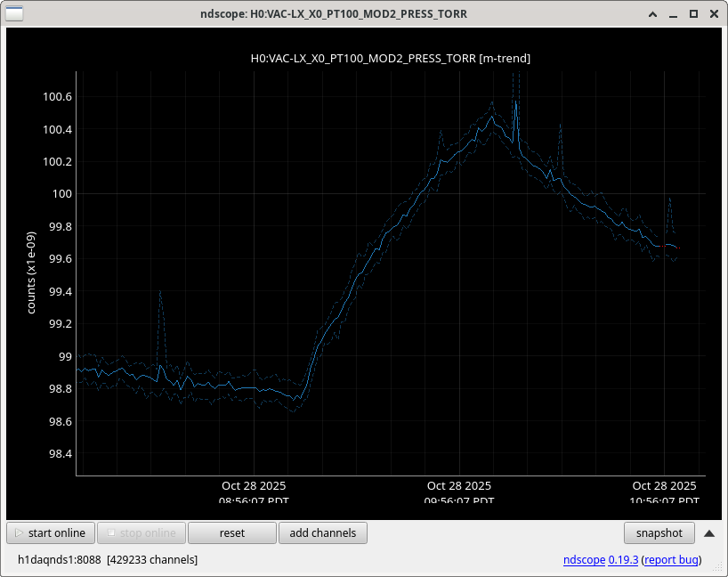The image size is (728, 577).
Task: Click the 09:56:07 PDT time axis label
Action: tap(458, 500)
